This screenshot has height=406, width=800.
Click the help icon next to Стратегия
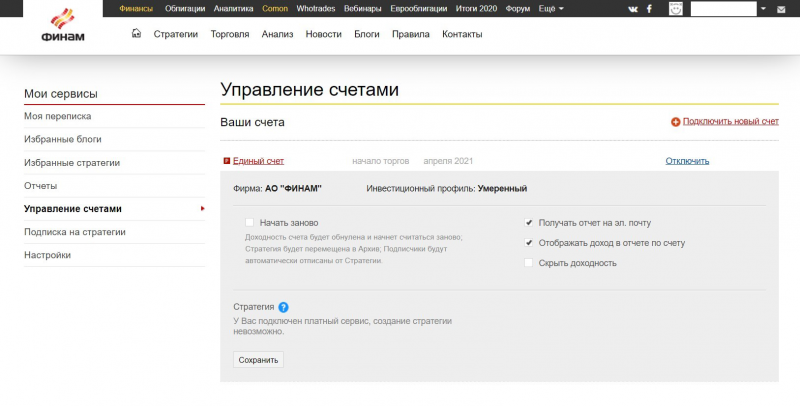click(x=283, y=307)
